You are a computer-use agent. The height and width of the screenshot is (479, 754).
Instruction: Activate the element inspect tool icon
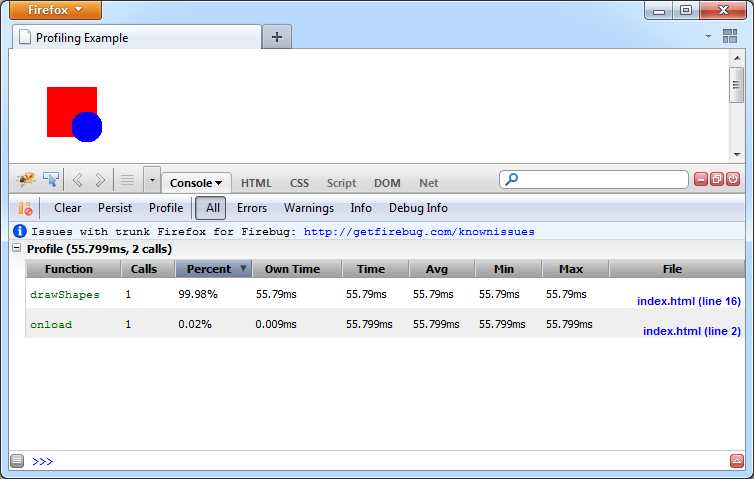coord(51,180)
